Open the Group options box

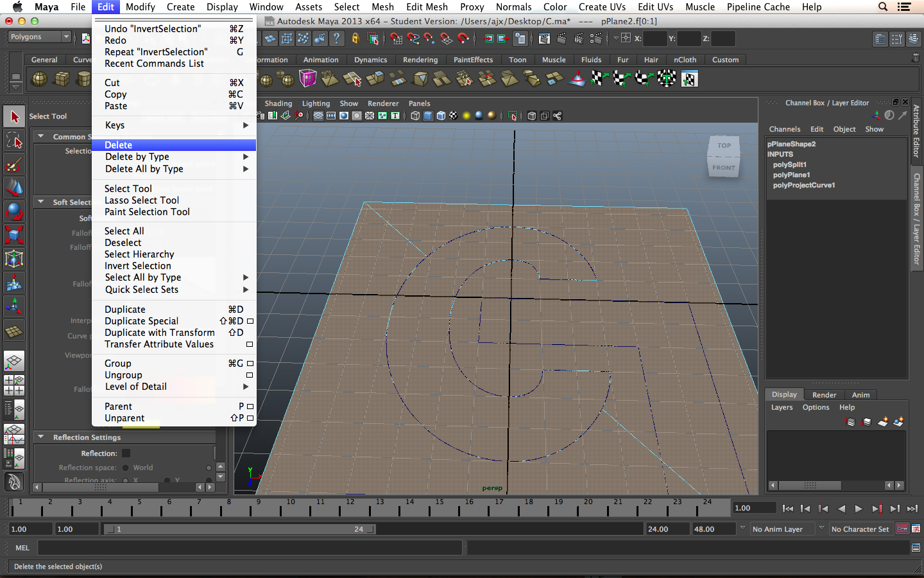(250, 363)
